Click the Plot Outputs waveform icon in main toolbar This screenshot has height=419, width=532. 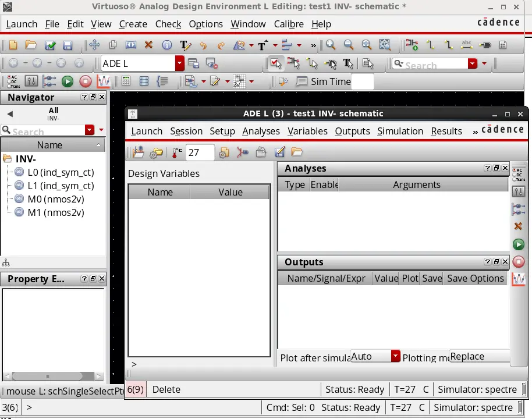tap(104, 81)
